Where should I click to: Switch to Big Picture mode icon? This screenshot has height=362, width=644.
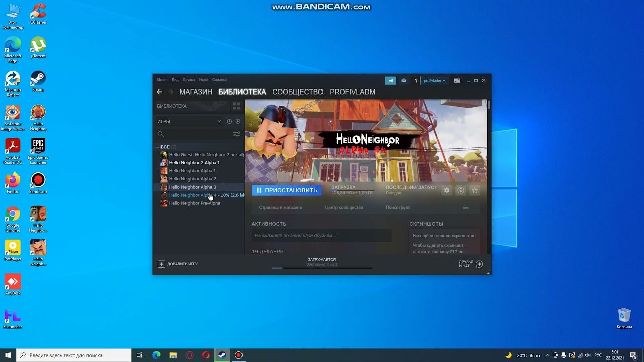pos(457,80)
